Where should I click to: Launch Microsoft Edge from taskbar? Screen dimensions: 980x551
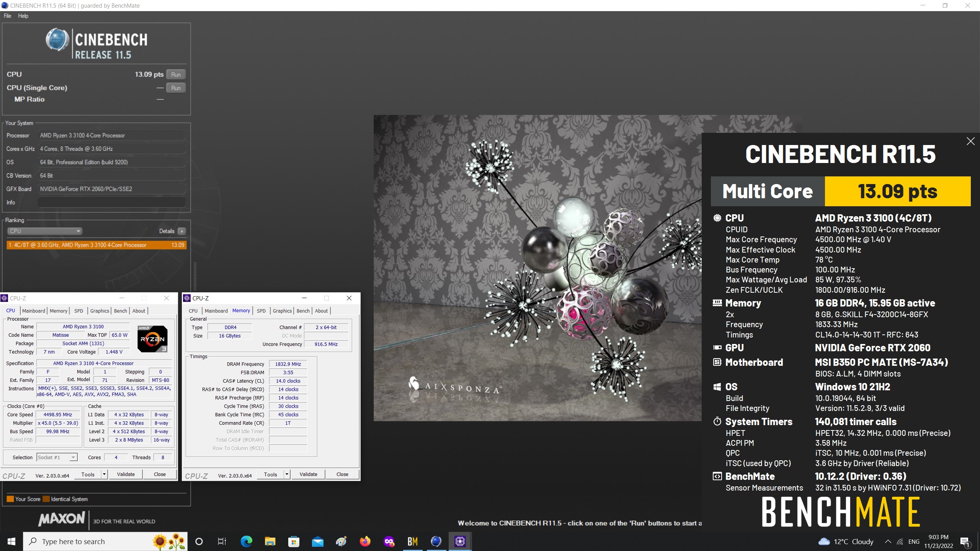(246, 541)
